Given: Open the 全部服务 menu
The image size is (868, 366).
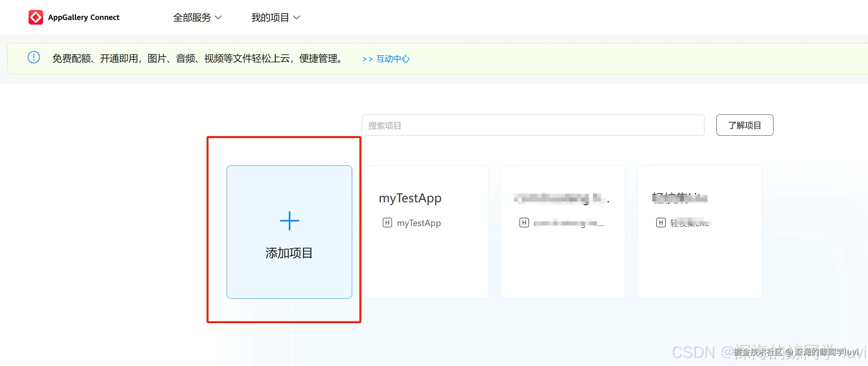Looking at the screenshot, I should click(192, 17).
